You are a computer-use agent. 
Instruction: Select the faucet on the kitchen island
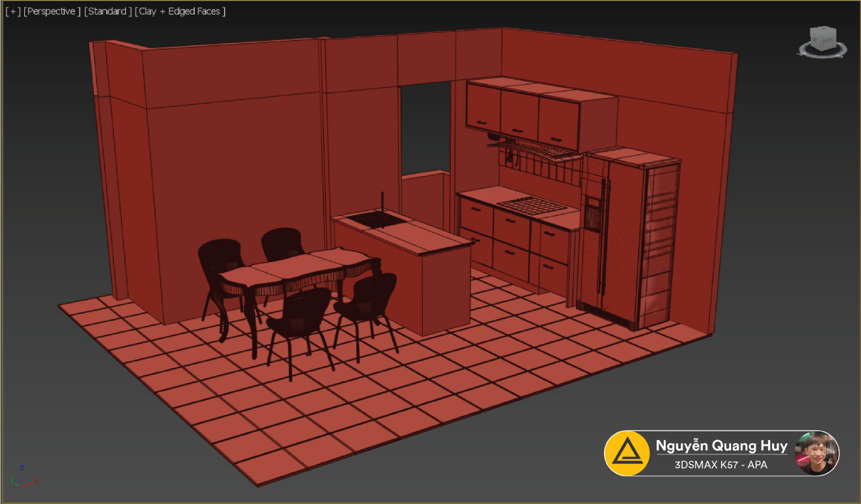click(382, 202)
